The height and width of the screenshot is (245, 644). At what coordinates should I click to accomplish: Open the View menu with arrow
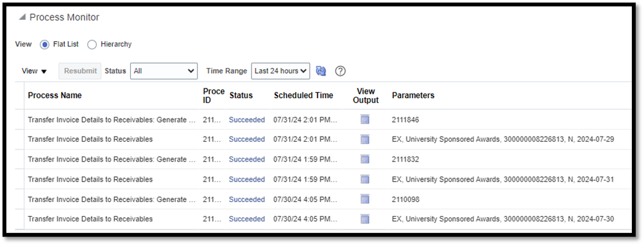(x=34, y=71)
